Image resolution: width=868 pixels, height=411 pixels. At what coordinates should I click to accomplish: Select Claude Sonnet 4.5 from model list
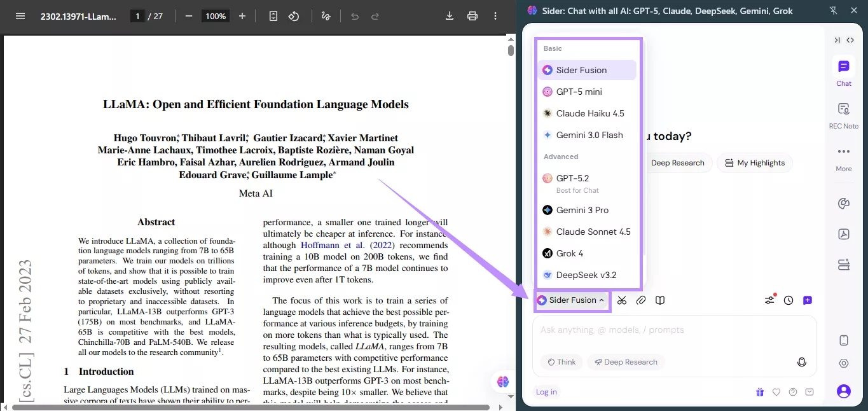(593, 232)
